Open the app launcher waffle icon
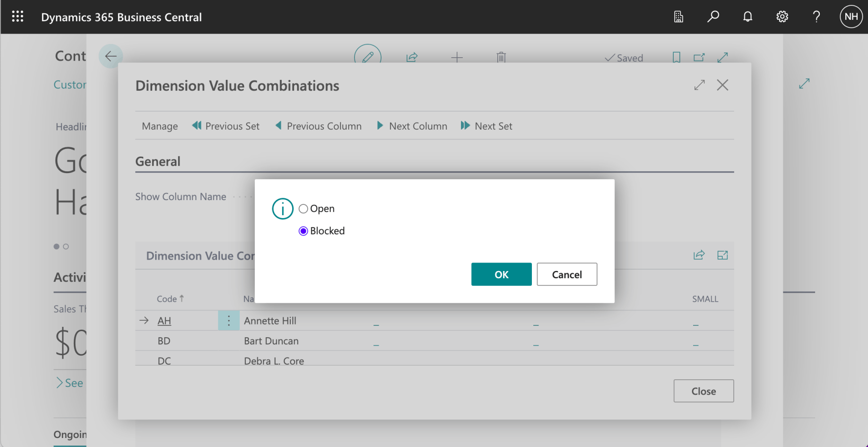The width and height of the screenshot is (868, 447). (x=17, y=17)
